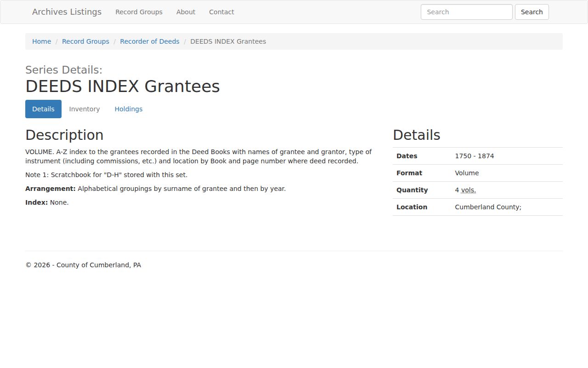
Task: Focus the Search text field
Action: point(466,12)
